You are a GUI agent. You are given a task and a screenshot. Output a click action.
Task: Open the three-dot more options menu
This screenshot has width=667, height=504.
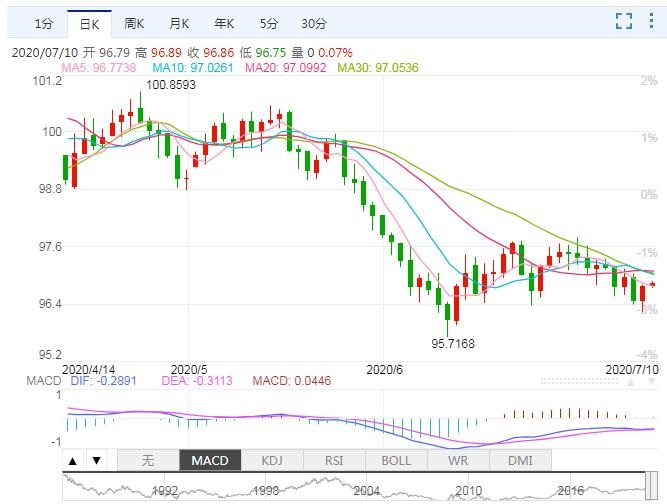click(x=651, y=21)
